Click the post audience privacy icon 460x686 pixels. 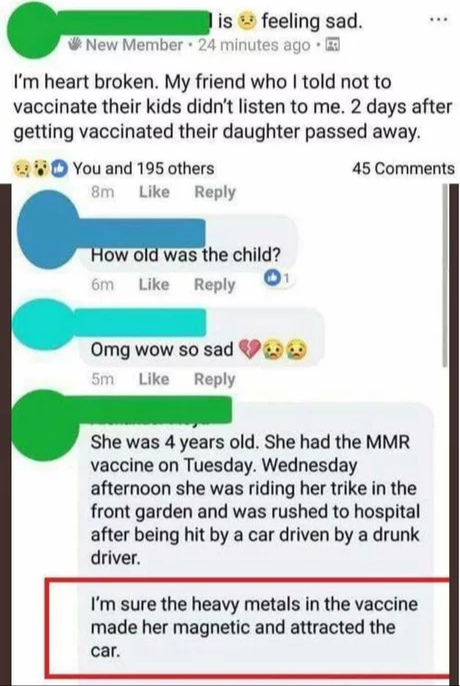[333, 44]
